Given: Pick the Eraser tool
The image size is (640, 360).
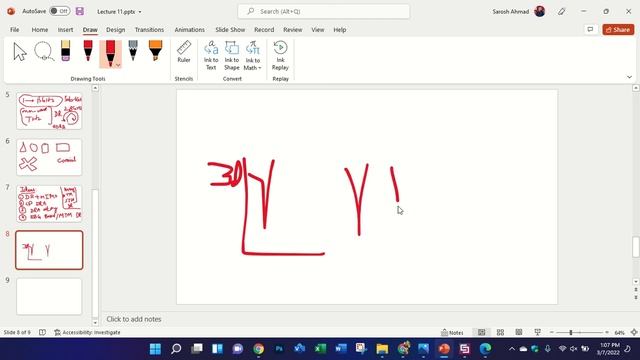Looking at the screenshot, I should click(x=65, y=51).
